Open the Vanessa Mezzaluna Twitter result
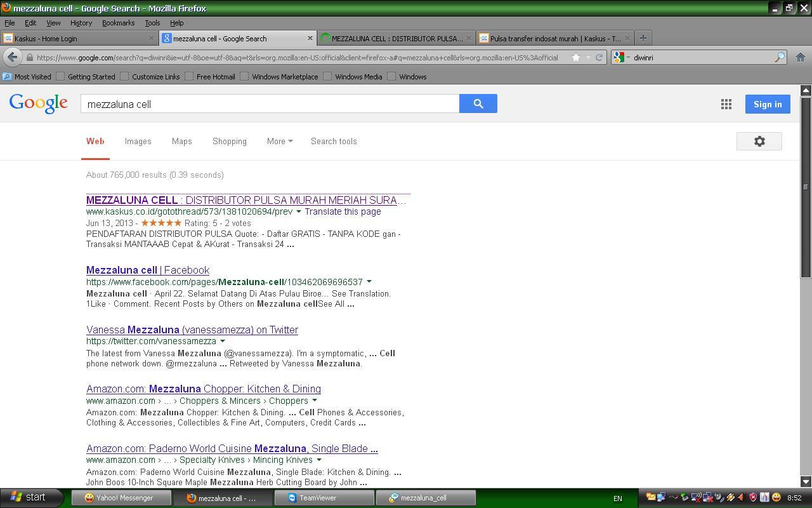The width and height of the screenshot is (812, 508). tap(192, 330)
